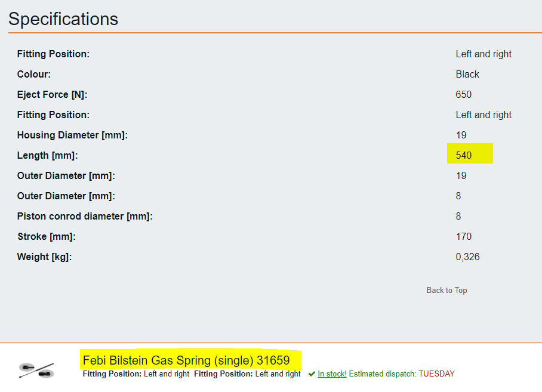Open the Febi Bilstein Gas Spring 31659 title
Image resolution: width=542 pixels, height=392 pixels.
pyautogui.click(x=186, y=360)
